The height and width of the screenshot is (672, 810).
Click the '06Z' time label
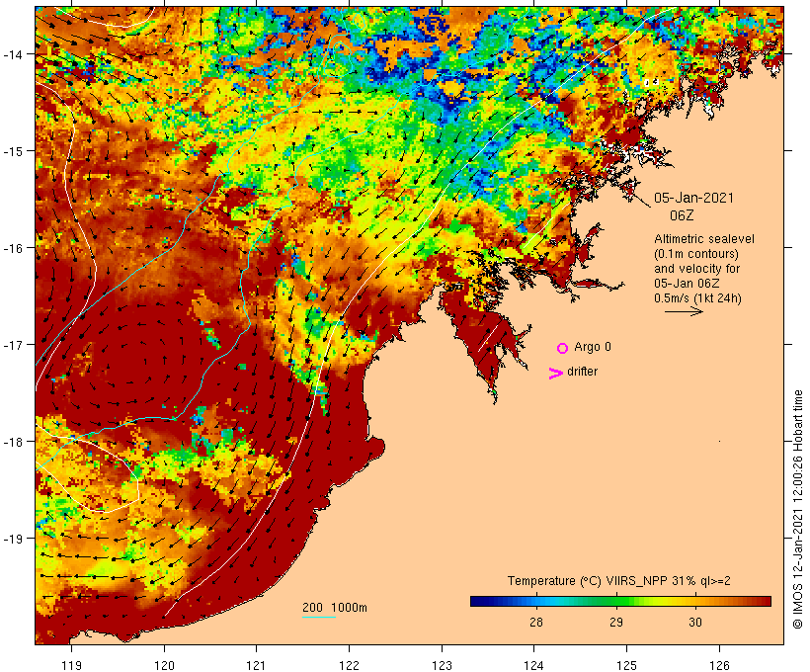[682, 215]
